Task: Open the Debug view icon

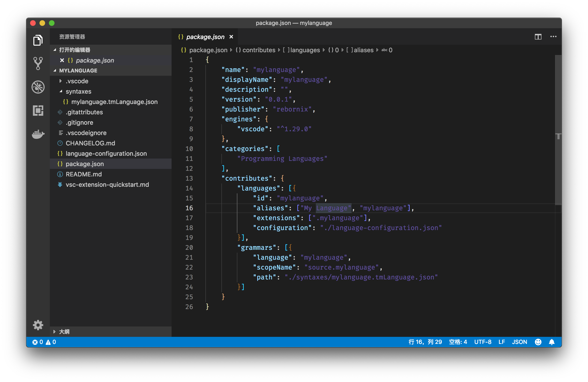Action: click(x=38, y=87)
